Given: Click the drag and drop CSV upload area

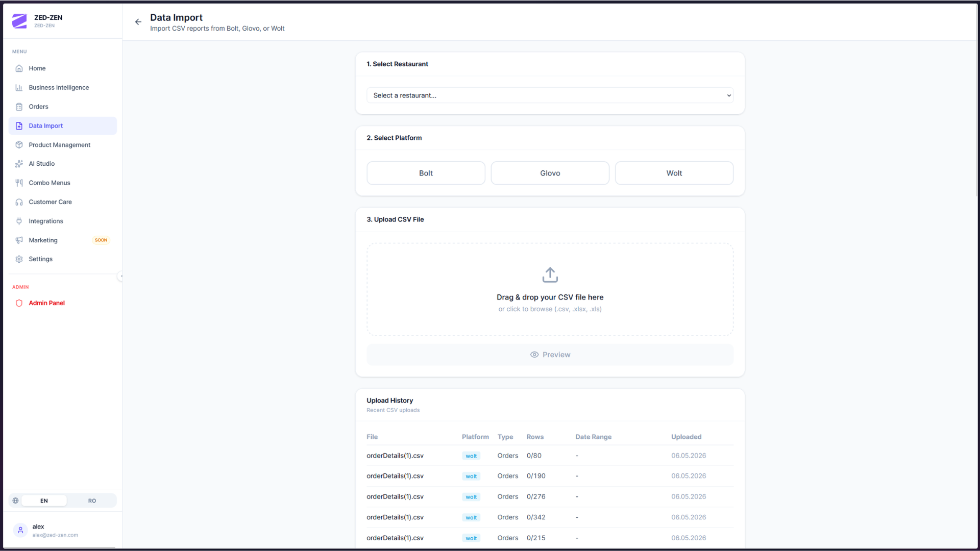Looking at the screenshot, I should (x=550, y=289).
